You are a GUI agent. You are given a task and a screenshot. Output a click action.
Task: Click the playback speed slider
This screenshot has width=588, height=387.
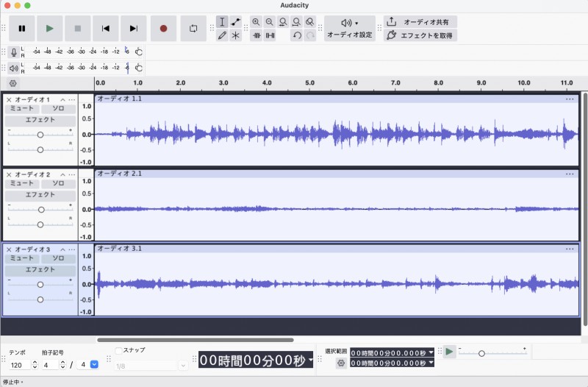point(492,353)
